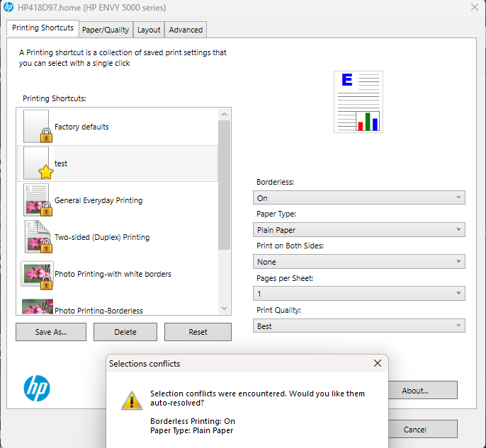The height and width of the screenshot is (448, 486).
Task: Click the Save As... button
Action: click(51, 332)
